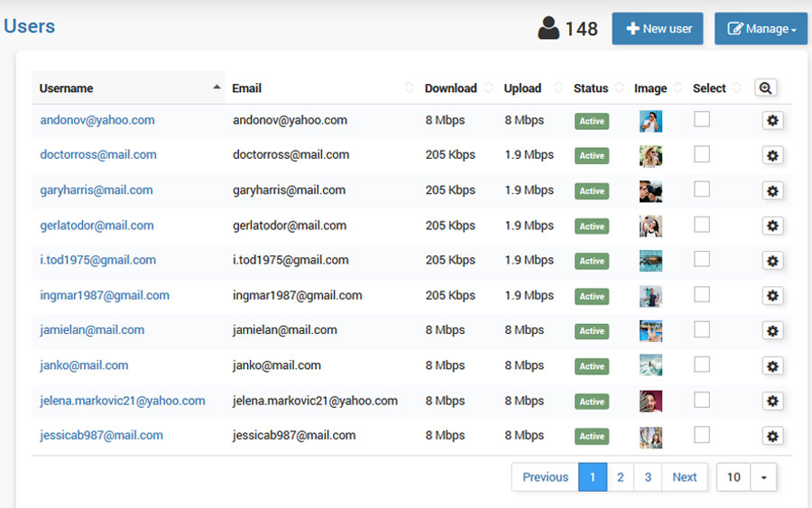Click the Active status badge for doctorross@mail.com
812x508 pixels.
[592, 156]
